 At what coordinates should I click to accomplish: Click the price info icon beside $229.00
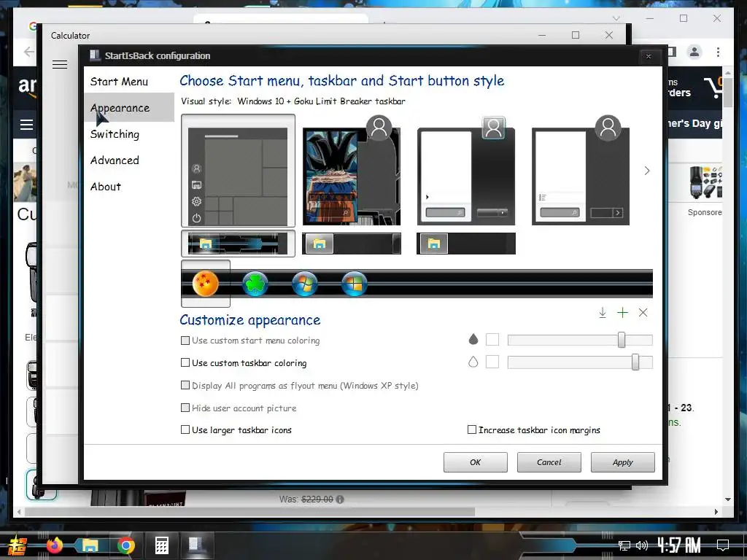coord(340,499)
